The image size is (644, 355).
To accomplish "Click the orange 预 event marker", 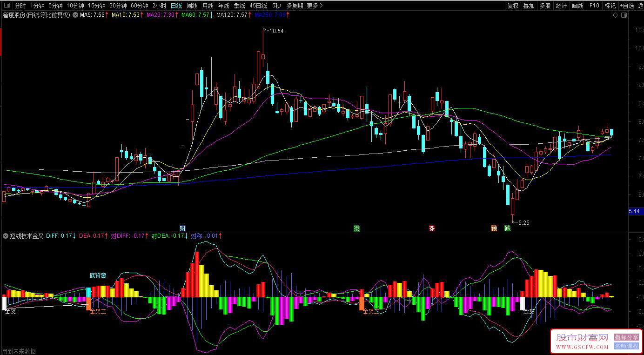I will point(494,228).
